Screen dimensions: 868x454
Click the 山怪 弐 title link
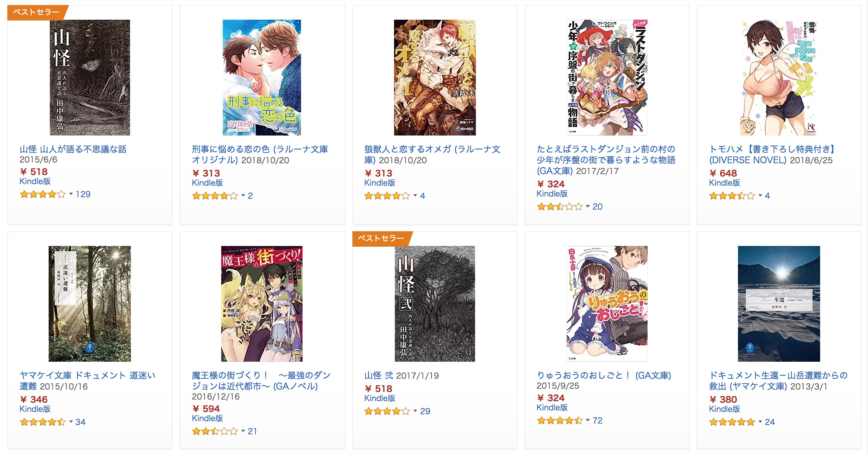(x=379, y=375)
